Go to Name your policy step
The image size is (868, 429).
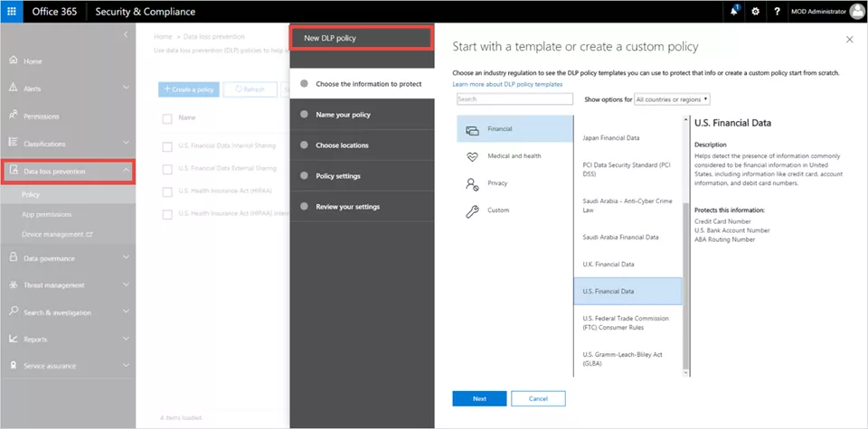point(362,115)
